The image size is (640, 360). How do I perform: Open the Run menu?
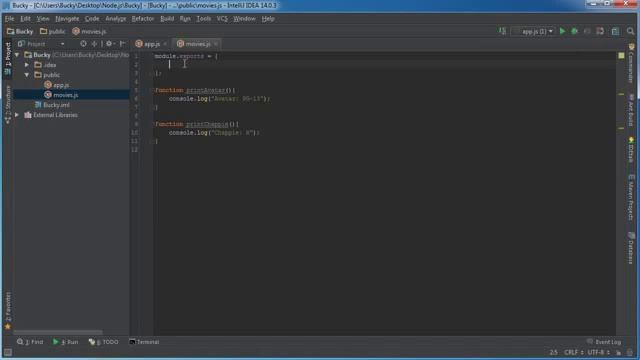[185, 19]
